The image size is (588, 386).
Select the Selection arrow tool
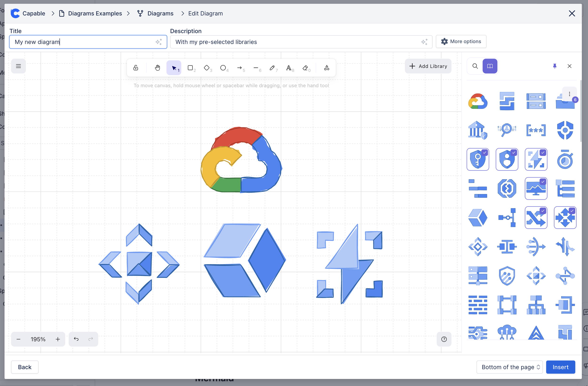click(x=174, y=68)
